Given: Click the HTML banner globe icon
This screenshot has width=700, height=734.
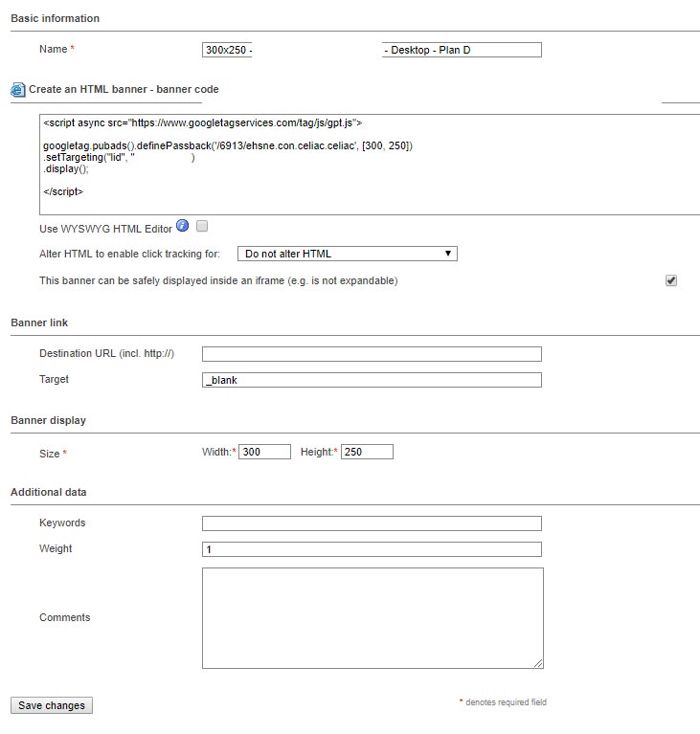Looking at the screenshot, I should (18, 89).
